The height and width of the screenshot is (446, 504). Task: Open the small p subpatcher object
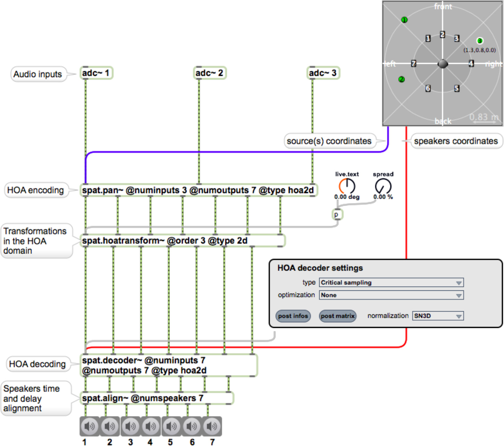click(x=337, y=214)
